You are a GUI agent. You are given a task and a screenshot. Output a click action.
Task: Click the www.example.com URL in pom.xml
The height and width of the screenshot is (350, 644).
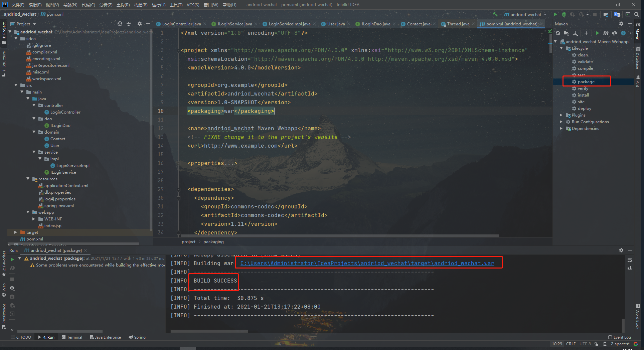point(240,146)
